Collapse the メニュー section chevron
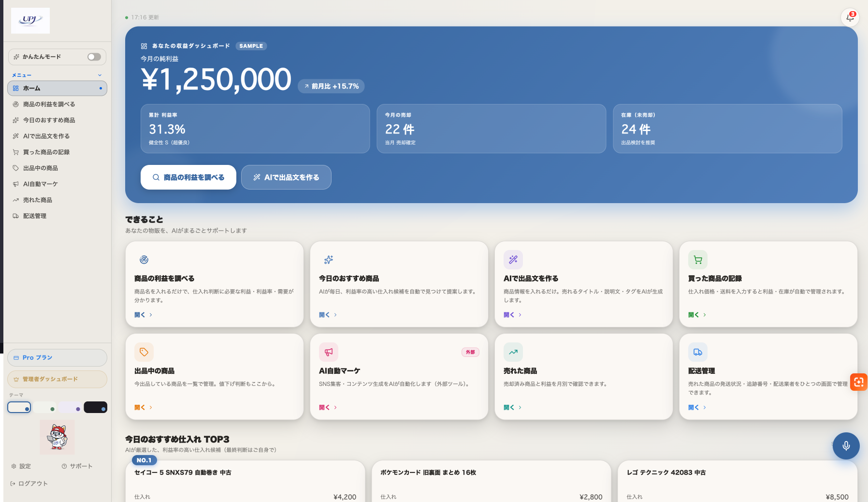This screenshot has height=502, width=868. 100,75
